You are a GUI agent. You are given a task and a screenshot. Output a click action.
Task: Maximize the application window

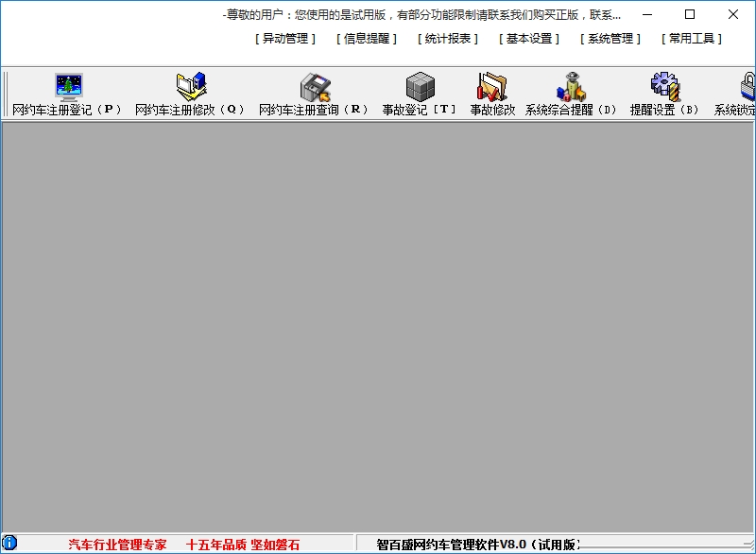coord(690,14)
